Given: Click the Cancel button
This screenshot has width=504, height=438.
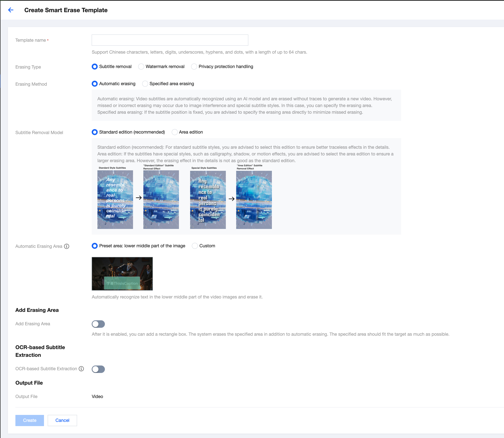Looking at the screenshot, I should point(62,420).
